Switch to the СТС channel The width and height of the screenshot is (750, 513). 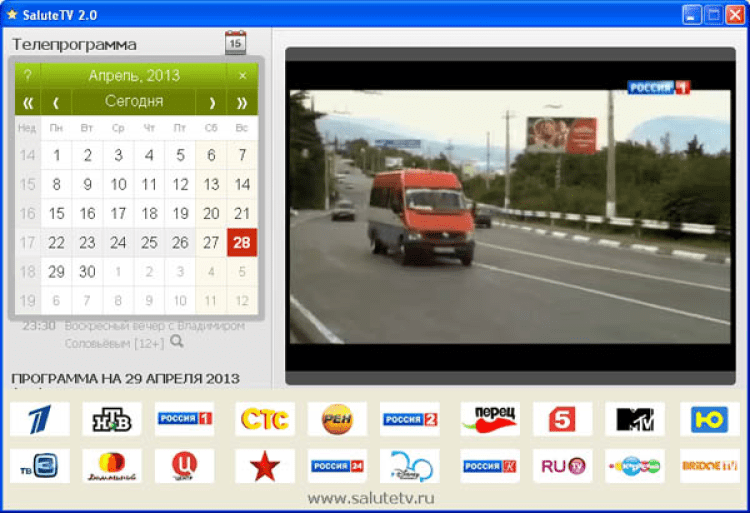point(265,419)
